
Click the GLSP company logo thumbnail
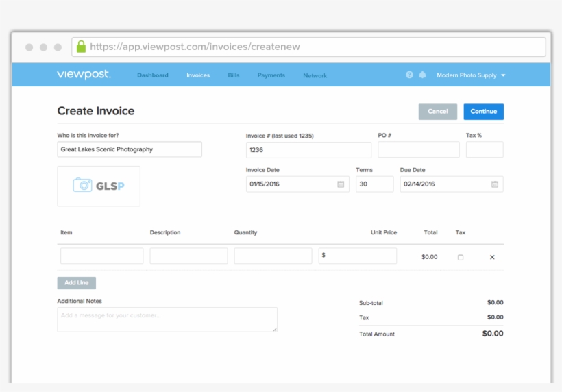(x=99, y=186)
